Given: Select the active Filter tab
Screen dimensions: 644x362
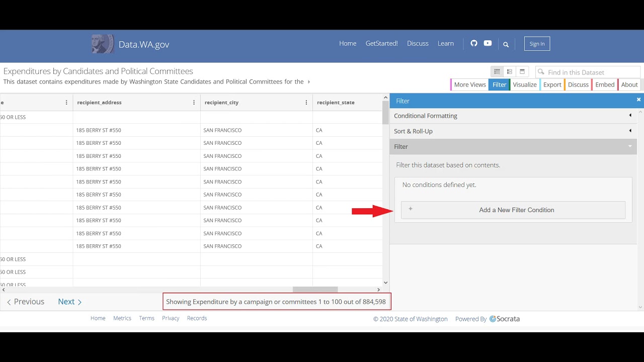Looking at the screenshot, I should click(x=499, y=84).
